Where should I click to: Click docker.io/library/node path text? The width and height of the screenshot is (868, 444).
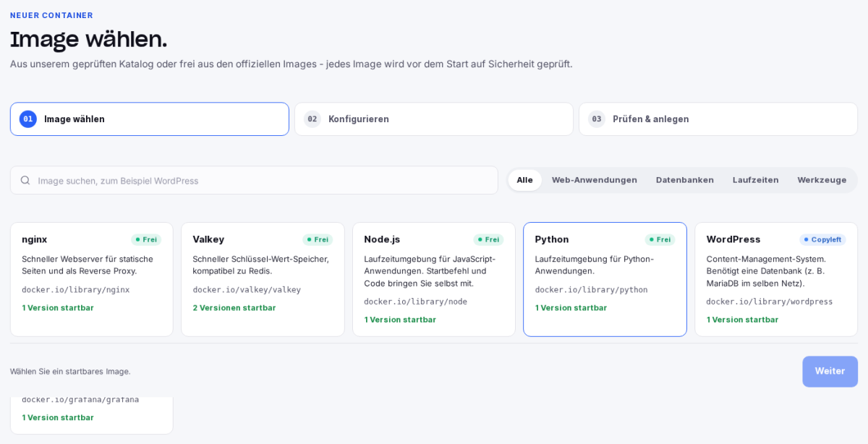point(415,302)
